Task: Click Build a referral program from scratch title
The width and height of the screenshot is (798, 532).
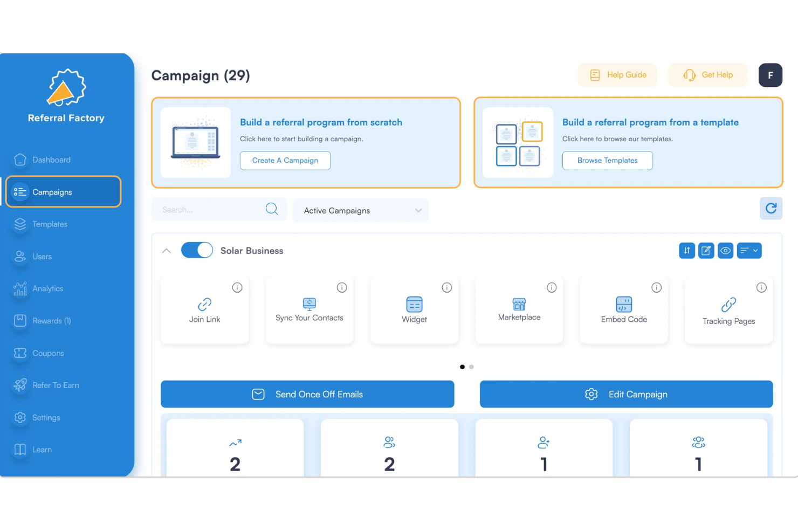Action: (321, 122)
